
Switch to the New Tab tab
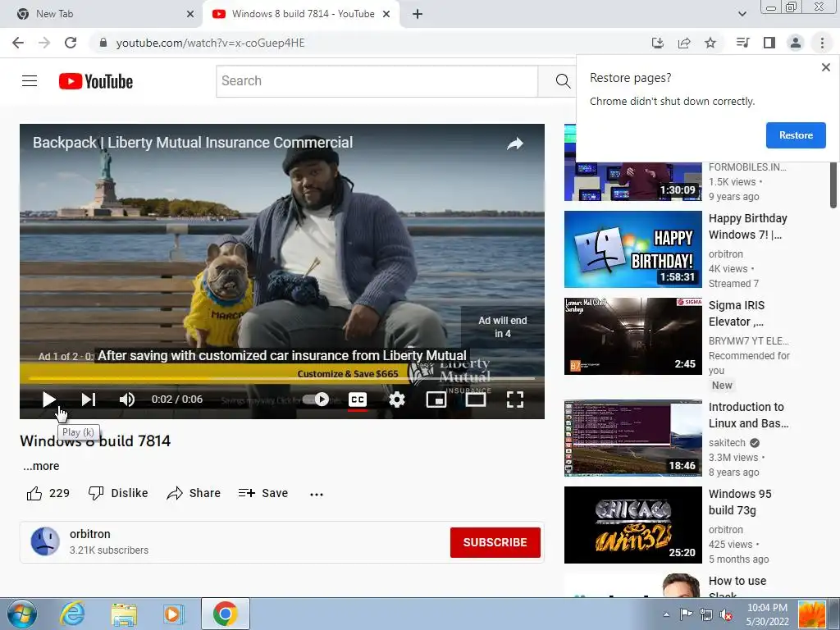tap(101, 14)
